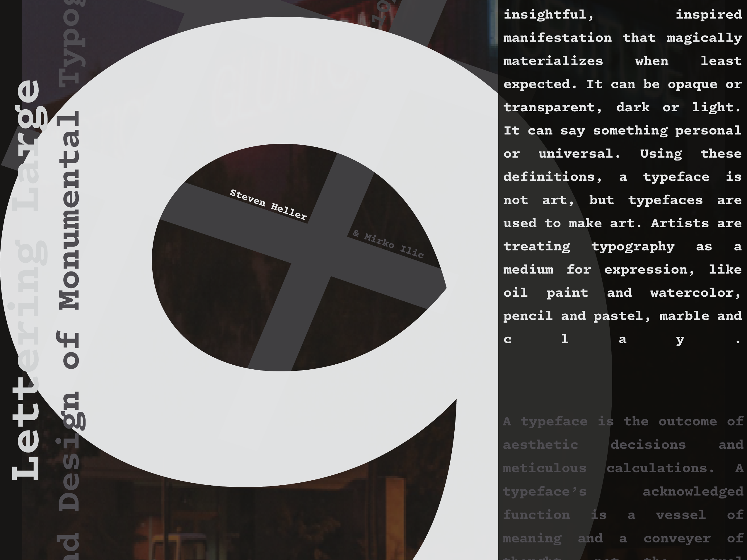Click the line 'It can say something personal'
Viewport: 747px width, 560px height.
622,131
